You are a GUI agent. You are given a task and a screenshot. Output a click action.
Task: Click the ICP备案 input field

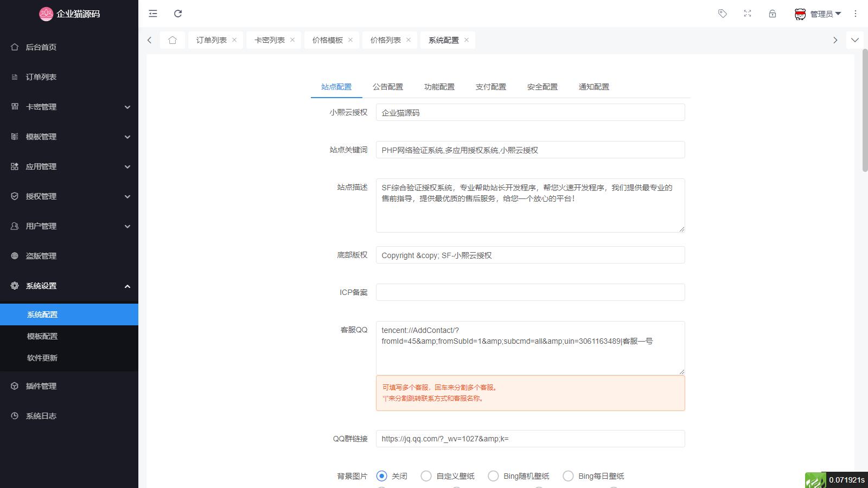530,292
